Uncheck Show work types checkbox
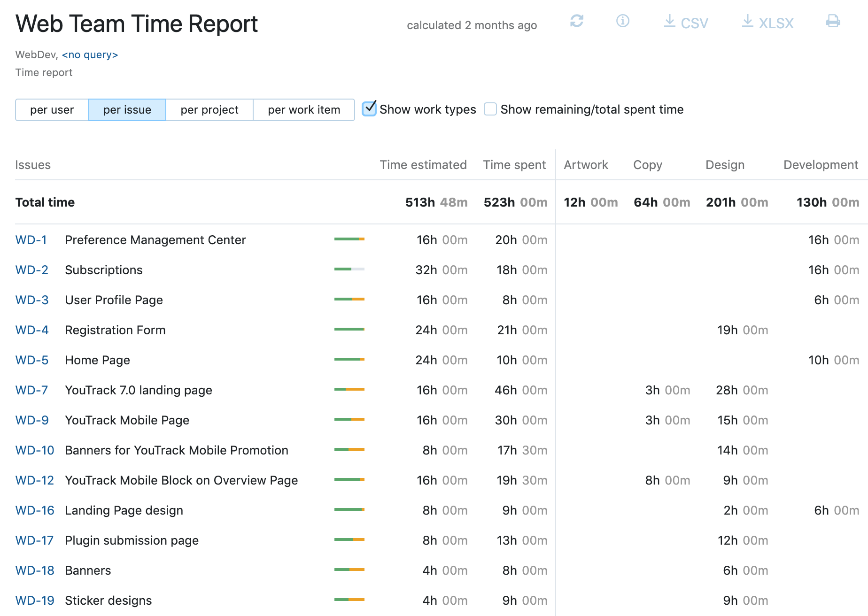The height and width of the screenshot is (616, 868). point(370,109)
